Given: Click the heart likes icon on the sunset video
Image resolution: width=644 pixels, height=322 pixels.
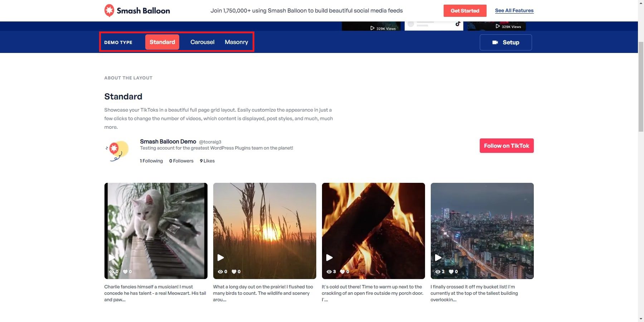Looking at the screenshot, I should tap(234, 272).
